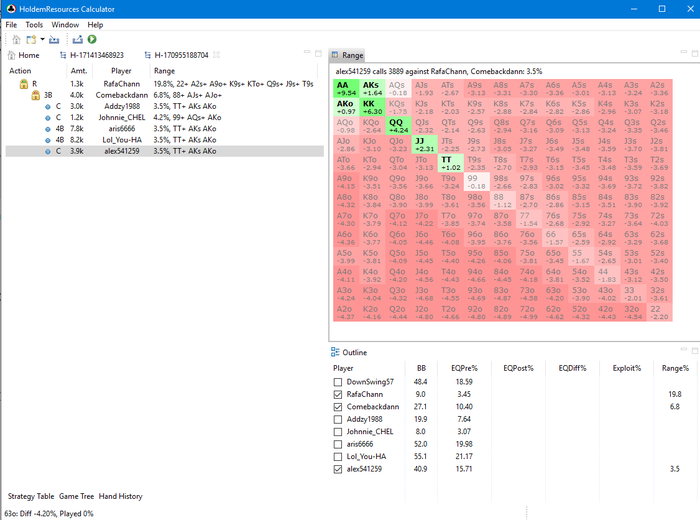Check the aris6666 checkbox
This screenshot has width=700, height=520.
[338, 445]
